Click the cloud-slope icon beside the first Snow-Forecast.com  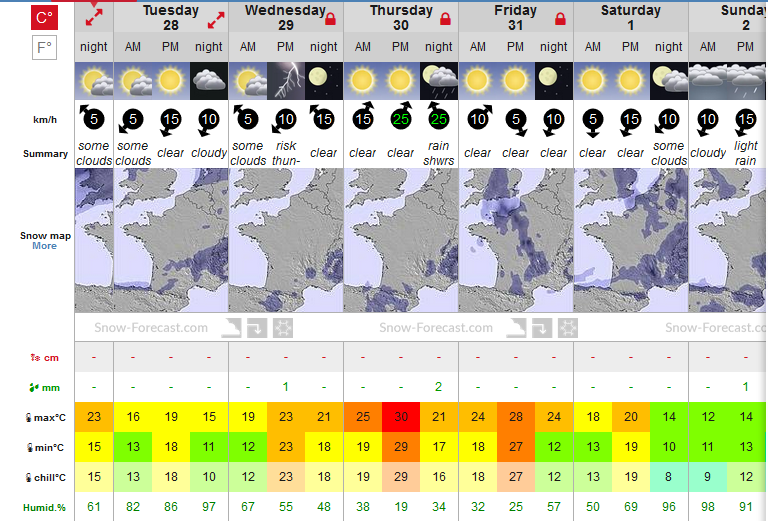(231, 328)
